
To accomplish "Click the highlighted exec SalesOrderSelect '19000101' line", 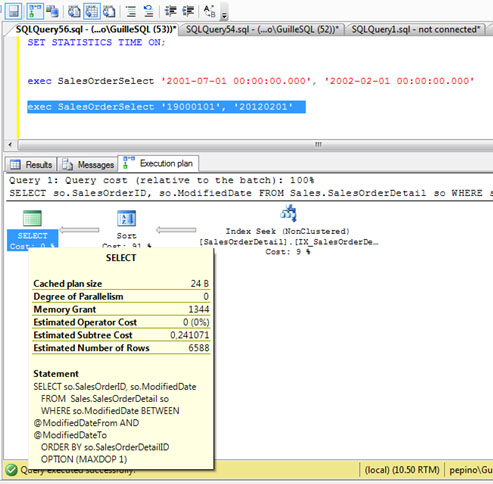I will click(166, 107).
